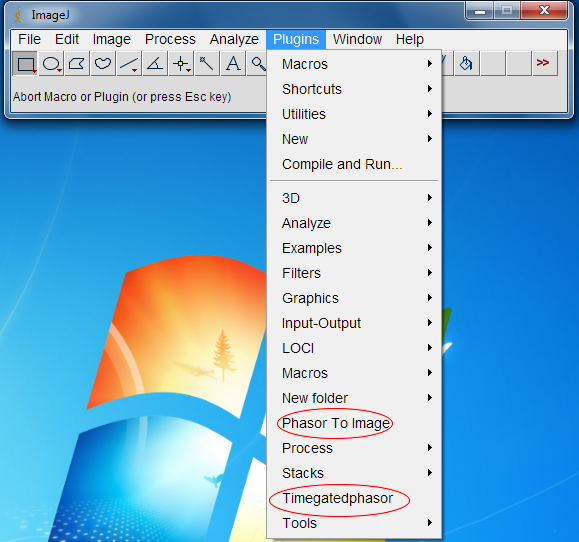Click the ImageJ status bar text
The width and height of the screenshot is (579, 542).
click(x=122, y=97)
